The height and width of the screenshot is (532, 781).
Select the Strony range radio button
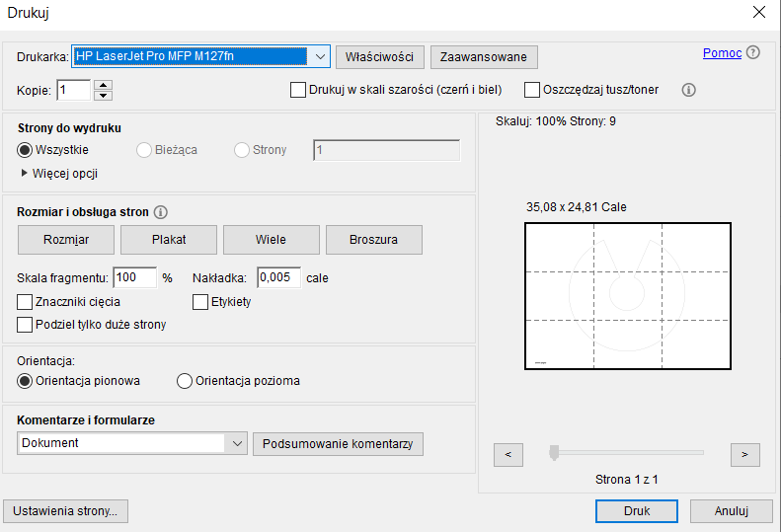click(x=242, y=150)
